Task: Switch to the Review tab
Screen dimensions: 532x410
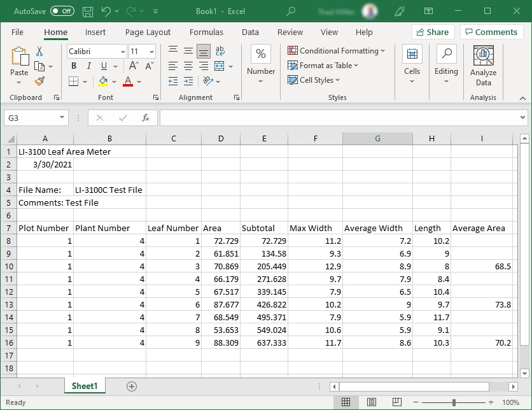Action: 290,32
